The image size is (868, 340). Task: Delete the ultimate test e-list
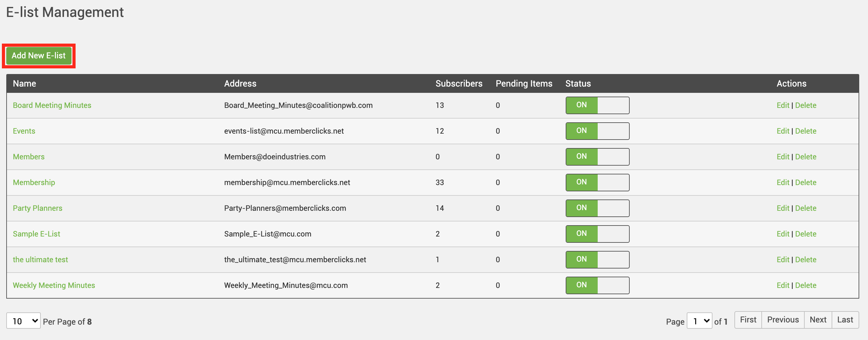click(806, 259)
